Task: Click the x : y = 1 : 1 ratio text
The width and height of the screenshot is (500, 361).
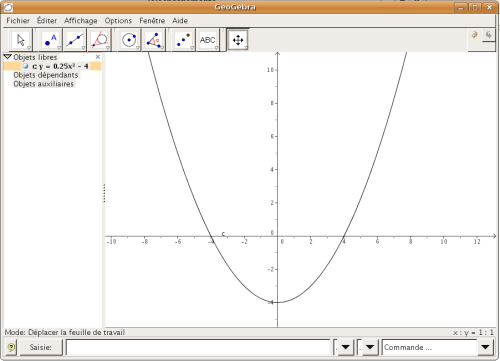Action: click(x=473, y=332)
